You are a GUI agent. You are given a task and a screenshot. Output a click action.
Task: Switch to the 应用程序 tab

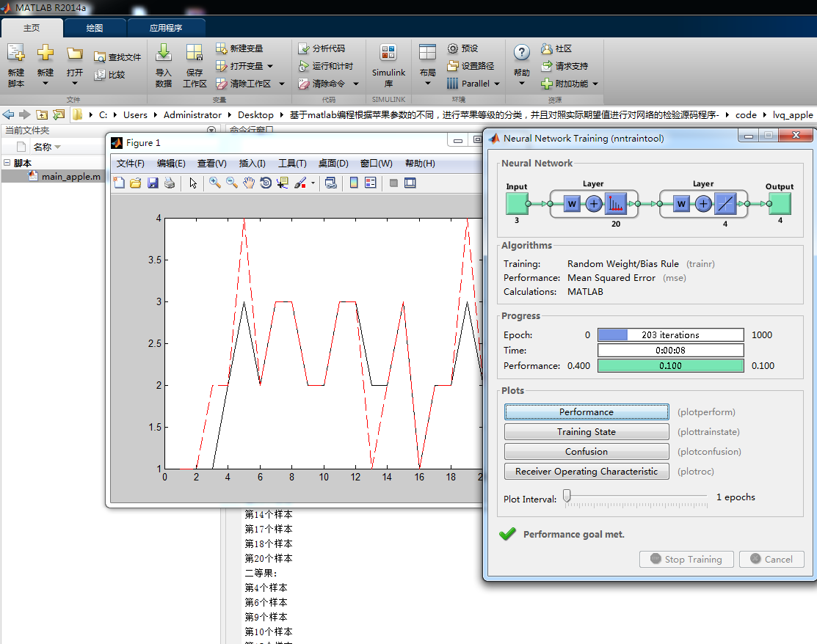166,28
